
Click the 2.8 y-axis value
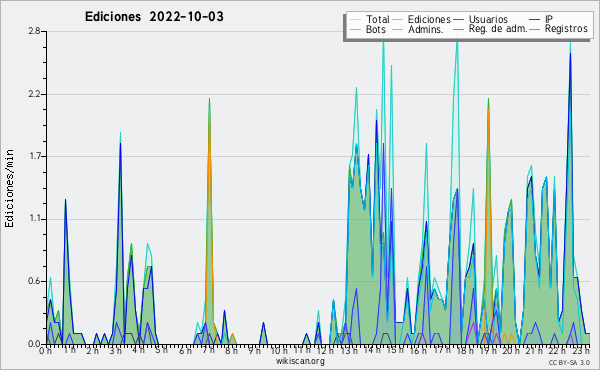pyautogui.click(x=34, y=31)
